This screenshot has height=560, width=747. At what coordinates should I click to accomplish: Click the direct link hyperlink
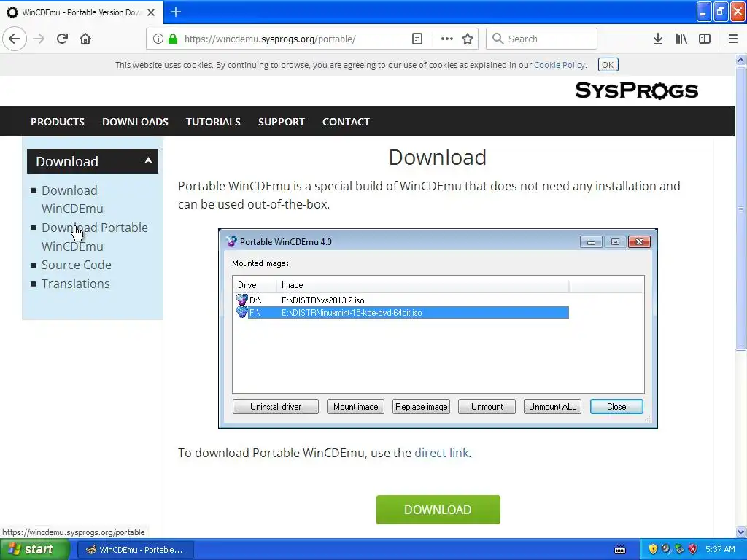click(441, 453)
